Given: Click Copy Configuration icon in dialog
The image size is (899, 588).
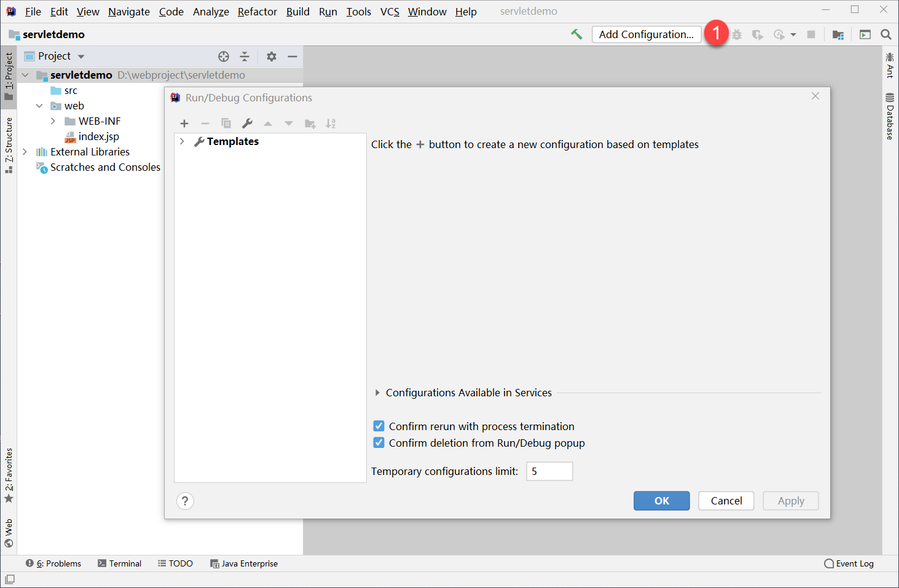Looking at the screenshot, I should point(226,123).
